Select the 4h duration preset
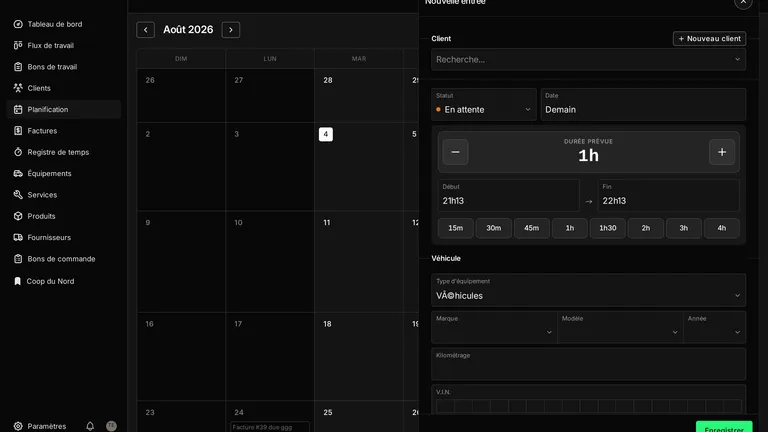 tap(721, 228)
